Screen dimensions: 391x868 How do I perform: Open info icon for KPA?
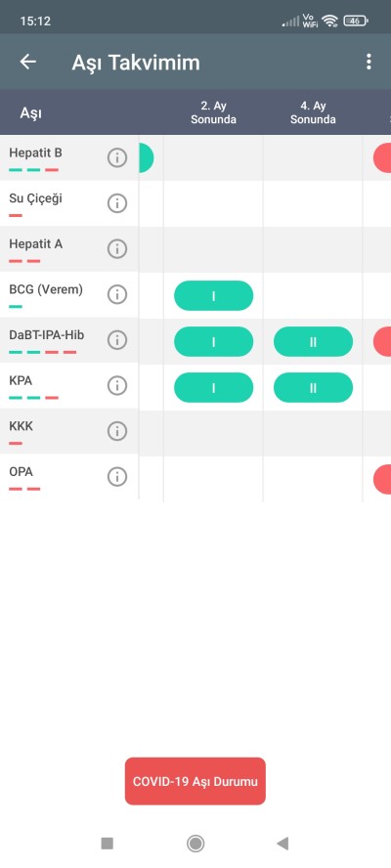point(117,385)
